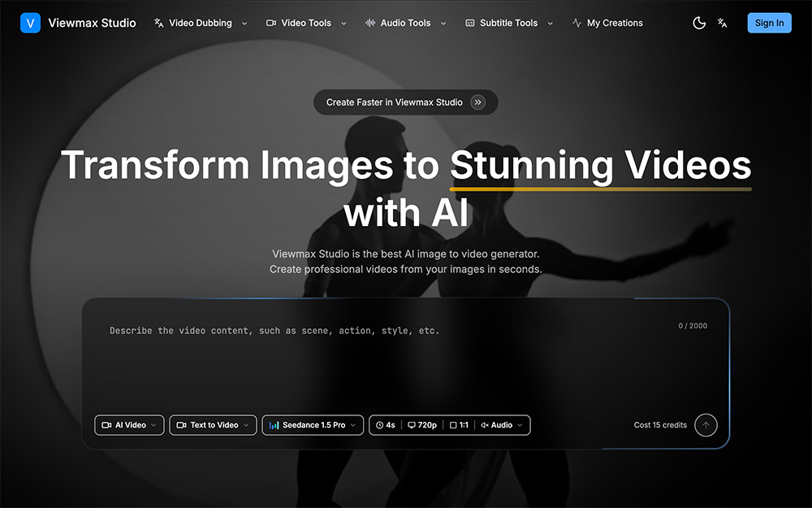Click the Audio Tools waveform icon
Viewport: 812px width, 508px height.
369,23
